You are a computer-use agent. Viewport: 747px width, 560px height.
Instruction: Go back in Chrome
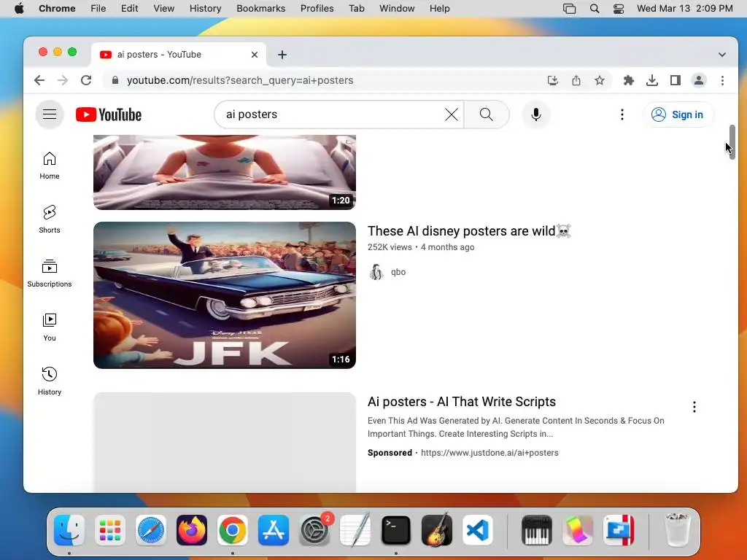tap(39, 80)
